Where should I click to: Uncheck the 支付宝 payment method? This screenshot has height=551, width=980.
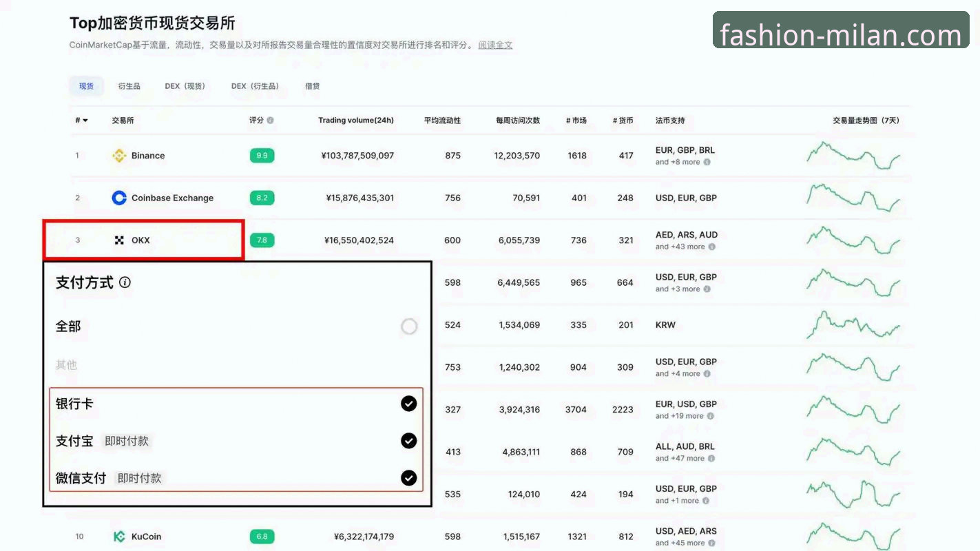click(409, 441)
